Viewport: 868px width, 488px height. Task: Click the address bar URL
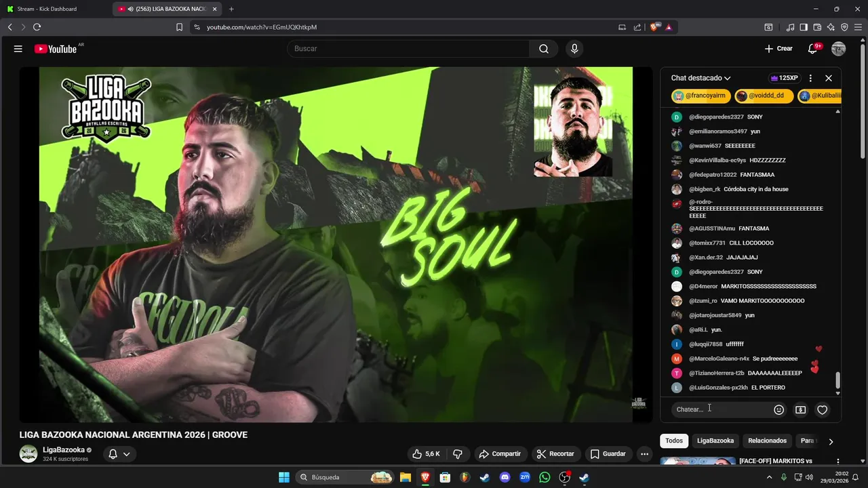[262, 27]
